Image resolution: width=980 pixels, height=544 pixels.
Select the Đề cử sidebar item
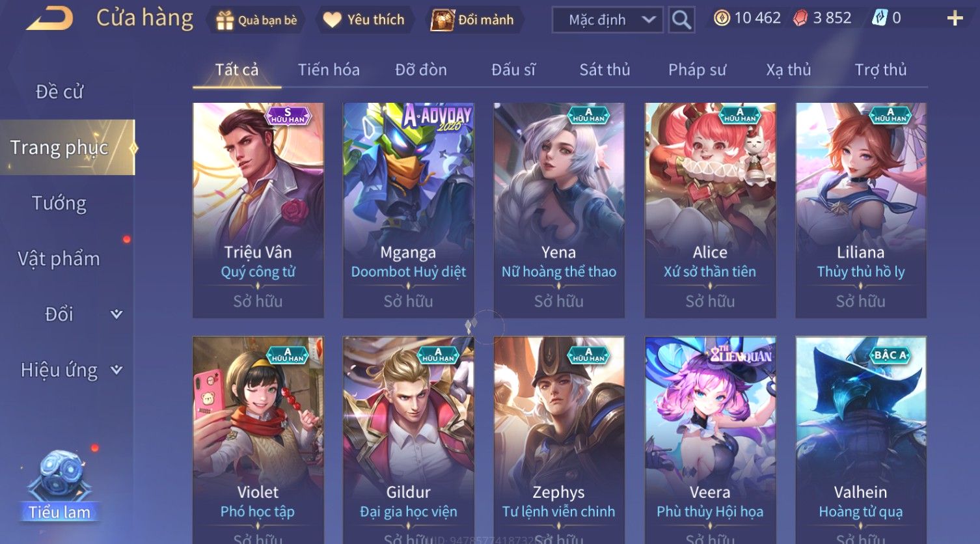tap(59, 92)
